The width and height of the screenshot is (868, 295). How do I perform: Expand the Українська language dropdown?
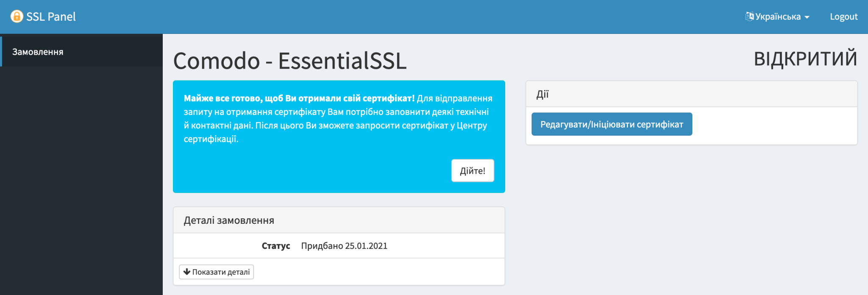(x=778, y=16)
